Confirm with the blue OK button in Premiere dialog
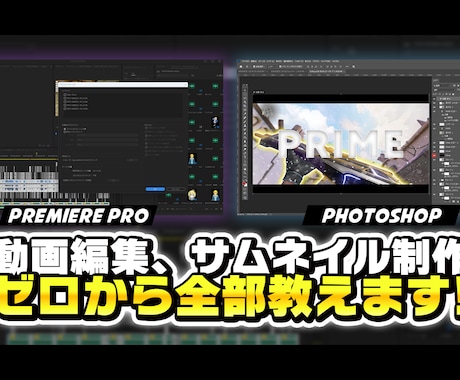 pyautogui.click(x=155, y=189)
